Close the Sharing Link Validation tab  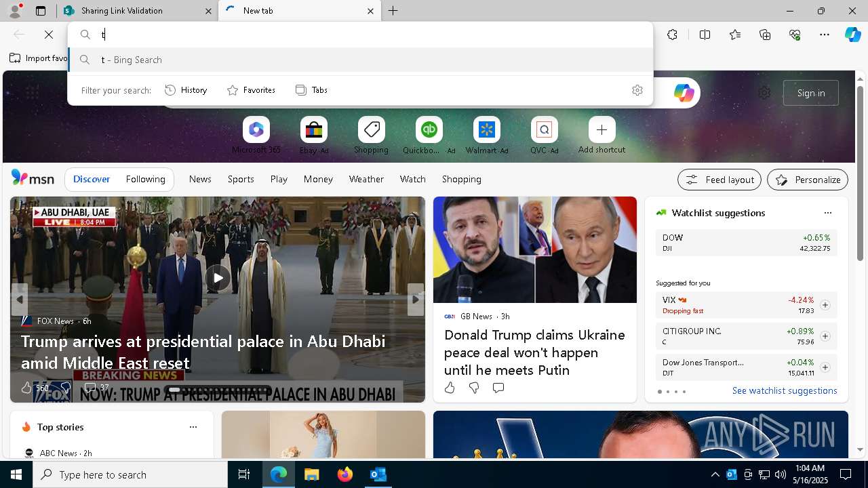pos(208,11)
